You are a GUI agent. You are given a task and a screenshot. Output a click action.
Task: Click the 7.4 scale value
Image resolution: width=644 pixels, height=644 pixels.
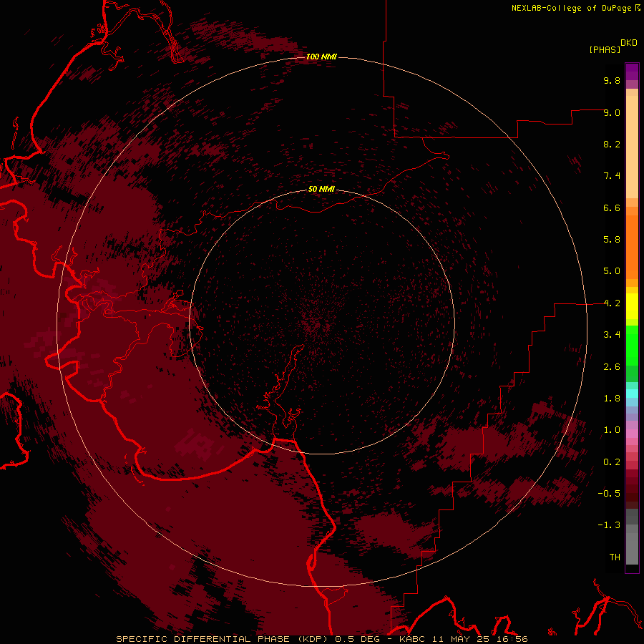click(x=612, y=176)
